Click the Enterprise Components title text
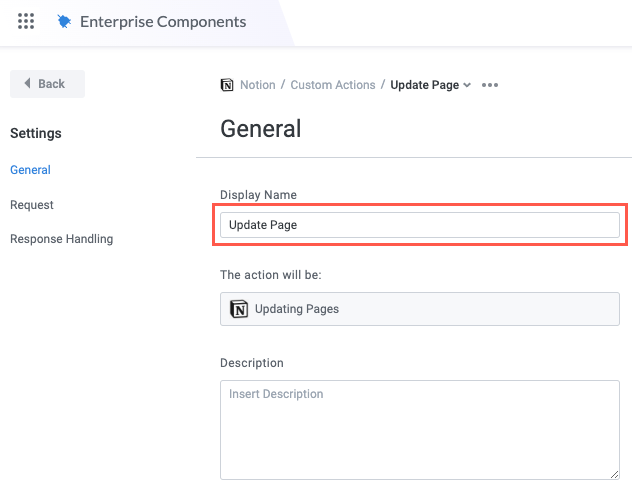Viewport: 632px width, 492px height. coord(162,21)
